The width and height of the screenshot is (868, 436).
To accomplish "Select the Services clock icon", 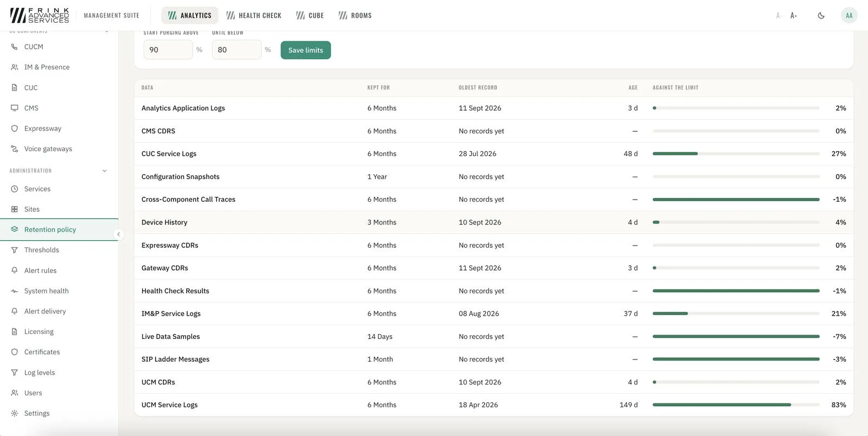I will tap(15, 189).
